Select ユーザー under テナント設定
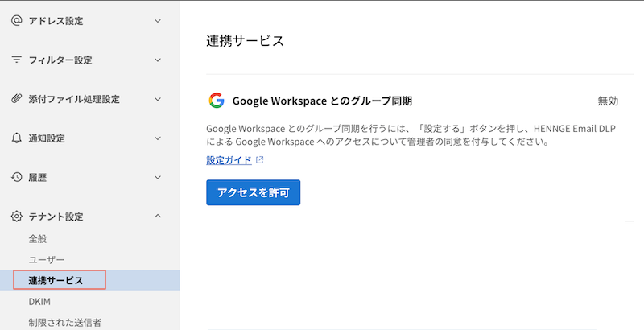The width and height of the screenshot is (644, 330). pyautogui.click(x=47, y=259)
